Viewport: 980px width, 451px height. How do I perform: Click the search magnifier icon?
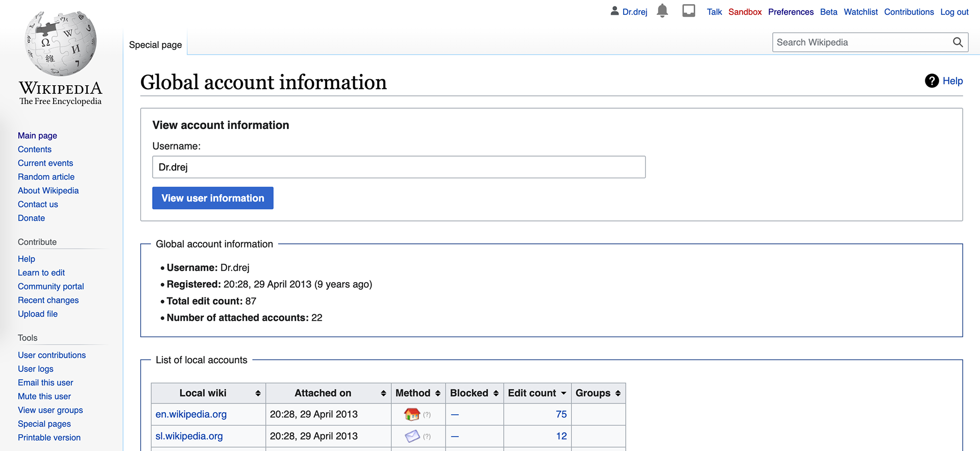(x=958, y=42)
